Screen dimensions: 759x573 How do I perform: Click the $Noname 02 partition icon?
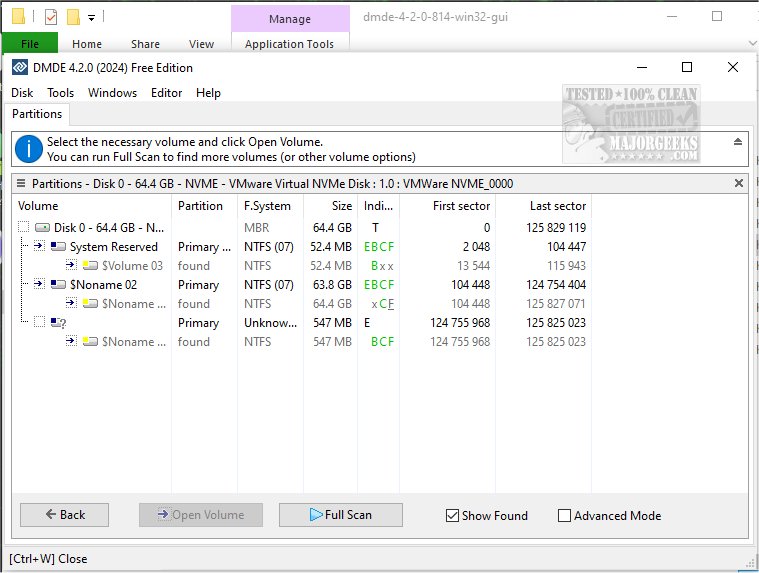(59, 284)
